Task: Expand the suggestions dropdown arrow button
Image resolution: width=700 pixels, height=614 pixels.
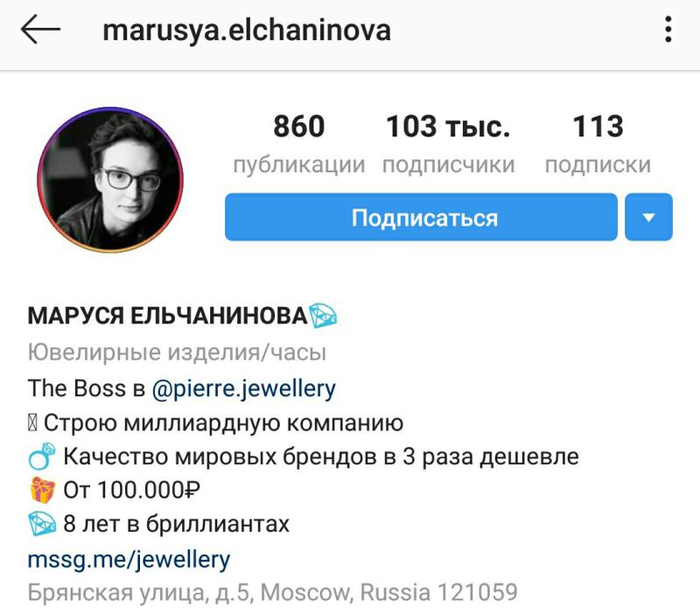Action: coord(648,217)
